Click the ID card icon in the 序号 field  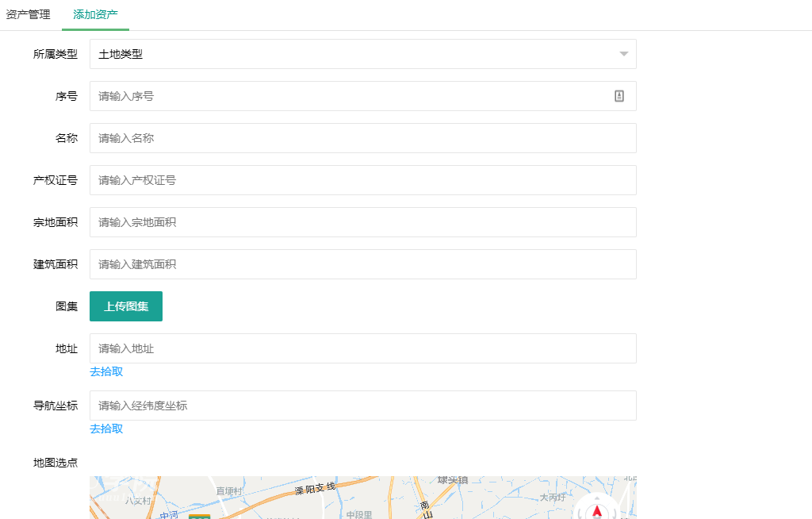619,95
